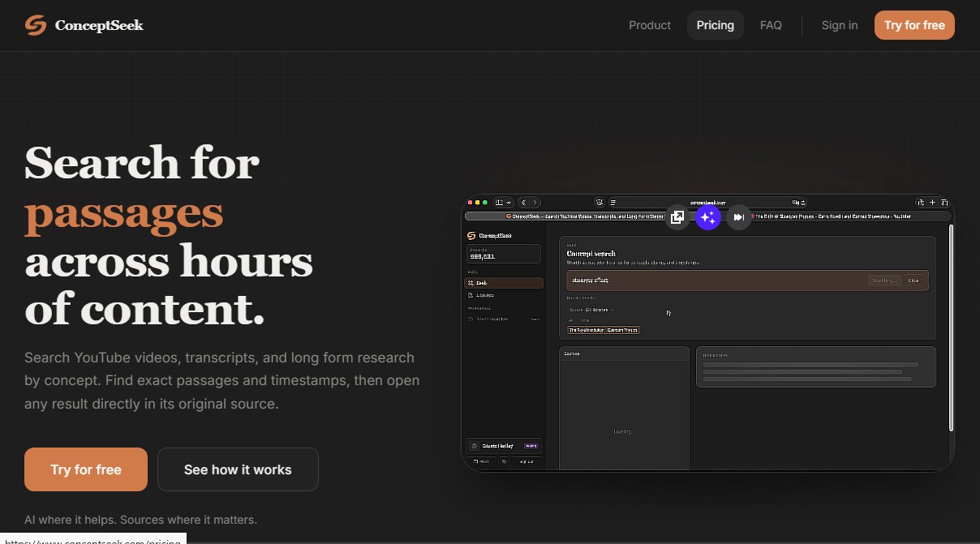Click the ConceptSeek logo icon in header
This screenshot has width=980, height=544.
35,25
